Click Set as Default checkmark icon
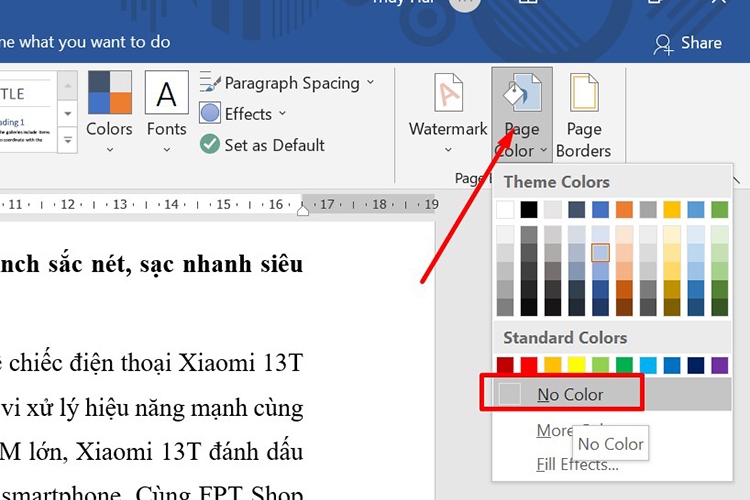 (x=210, y=144)
